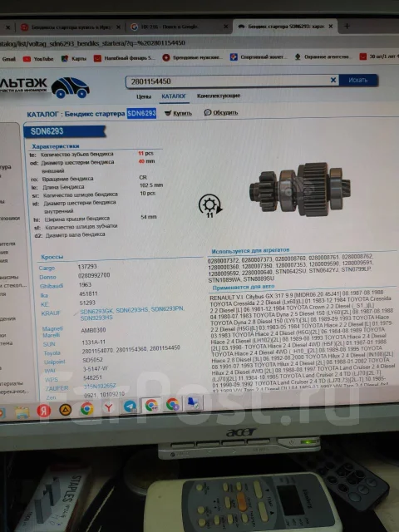Click the 102.5 mm bendix length value
This screenshot has height=532, width=399.
151,185
